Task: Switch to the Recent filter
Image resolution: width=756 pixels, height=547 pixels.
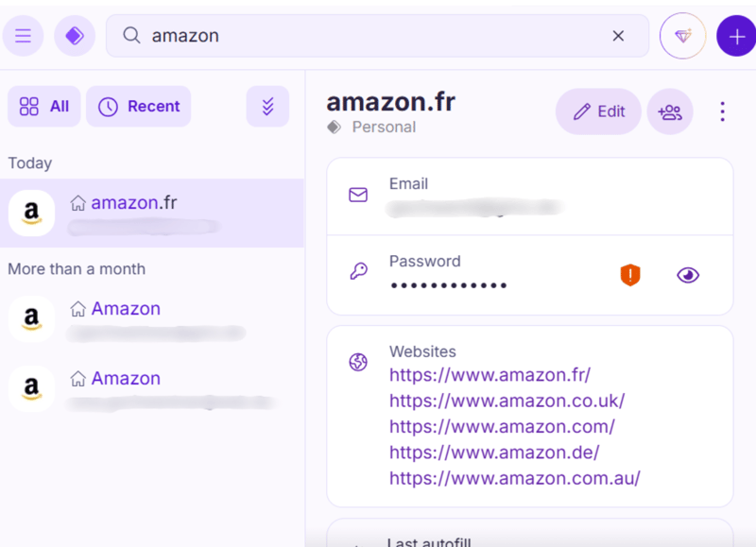Action: tap(139, 107)
